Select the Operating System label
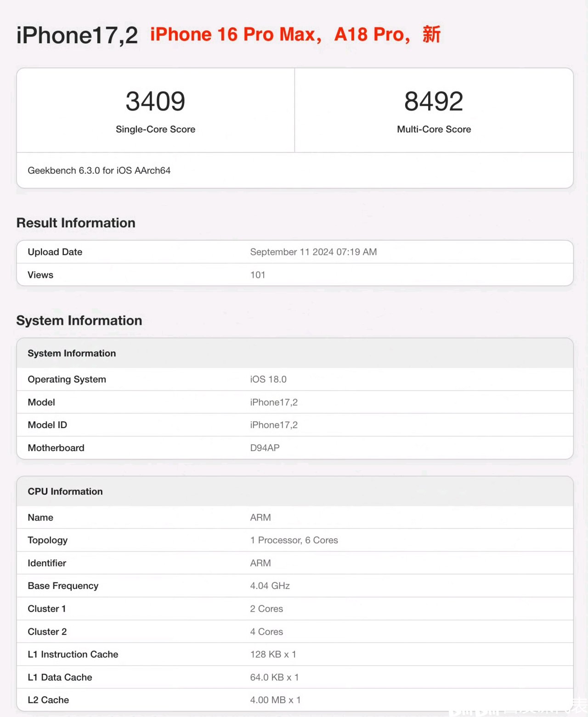Image resolution: width=588 pixels, height=717 pixels. coord(67,379)
